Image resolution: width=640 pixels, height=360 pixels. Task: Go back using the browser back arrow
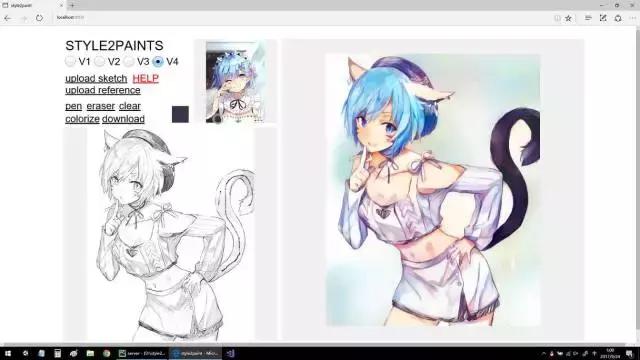tap(7, 18)
